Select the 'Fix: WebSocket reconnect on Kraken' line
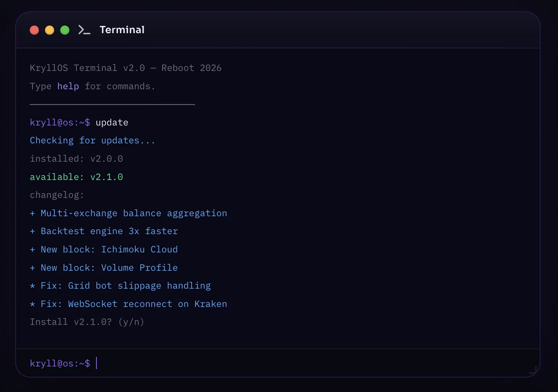The image size is (558, 392). pos(128,304)
